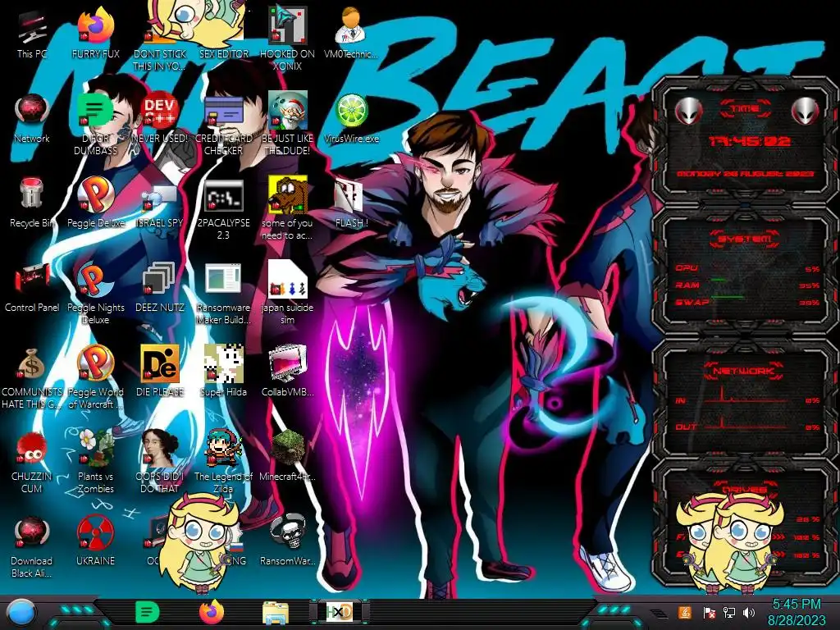Open File Explorer from the taskbar

tap(276, 612)
